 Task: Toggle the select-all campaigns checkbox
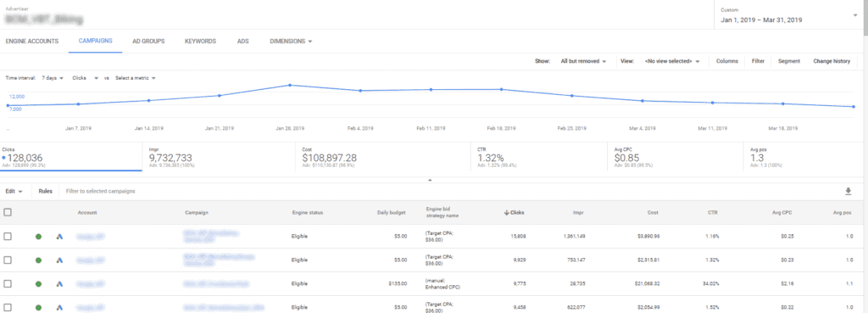point(8,212)
